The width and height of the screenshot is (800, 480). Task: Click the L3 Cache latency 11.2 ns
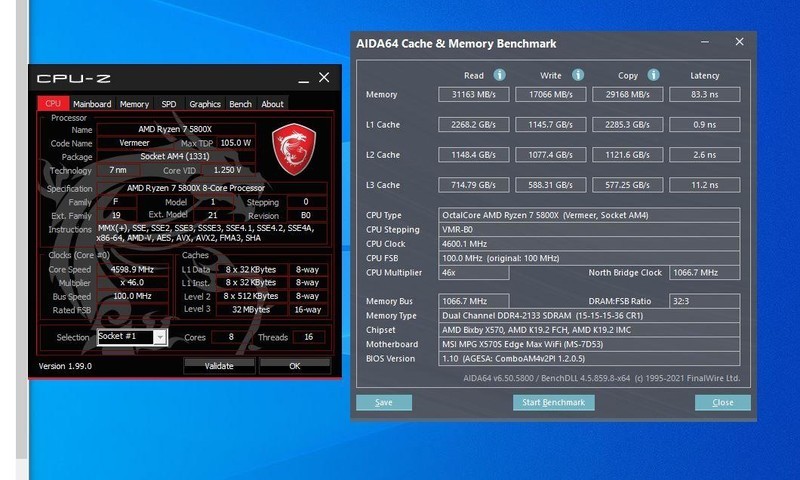(705, 185)
